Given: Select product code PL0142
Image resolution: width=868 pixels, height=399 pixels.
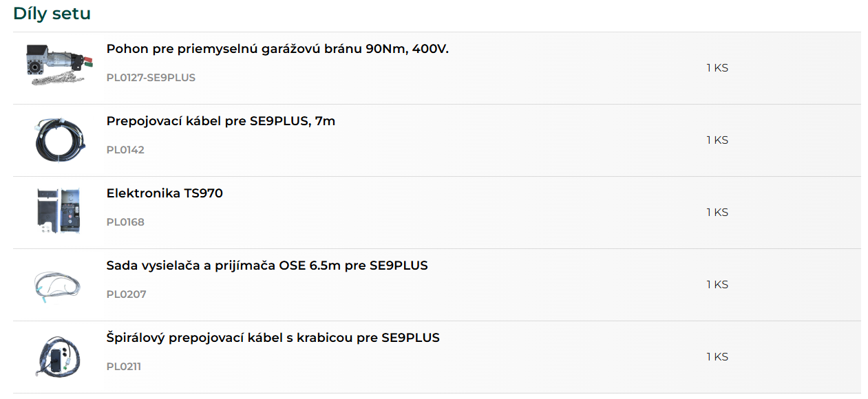Looking at the screenshot, I should pos(125,150).
